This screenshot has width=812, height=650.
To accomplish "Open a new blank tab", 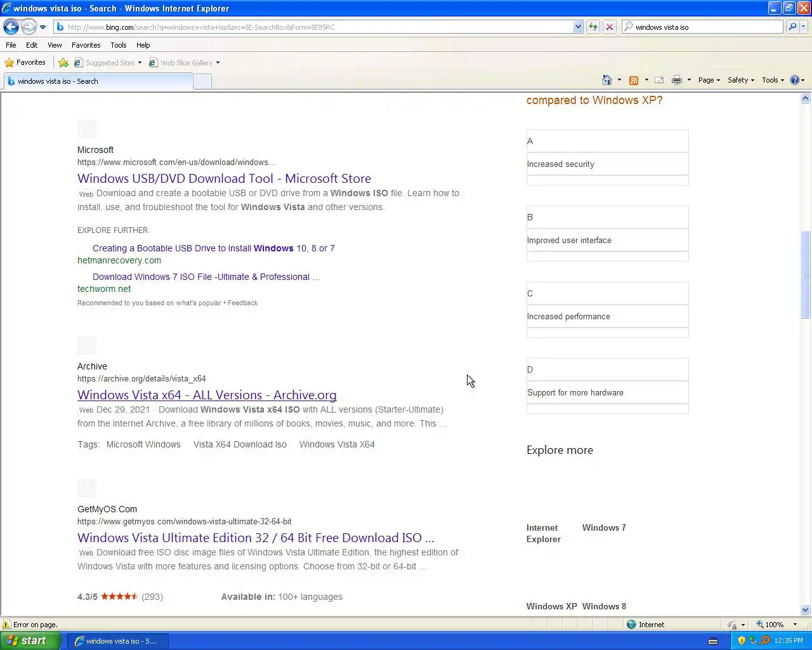I will click(x=202, y=81).
